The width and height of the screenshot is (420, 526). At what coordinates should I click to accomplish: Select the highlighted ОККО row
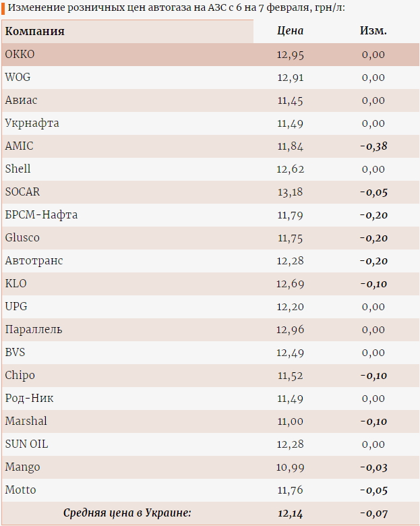210,55
